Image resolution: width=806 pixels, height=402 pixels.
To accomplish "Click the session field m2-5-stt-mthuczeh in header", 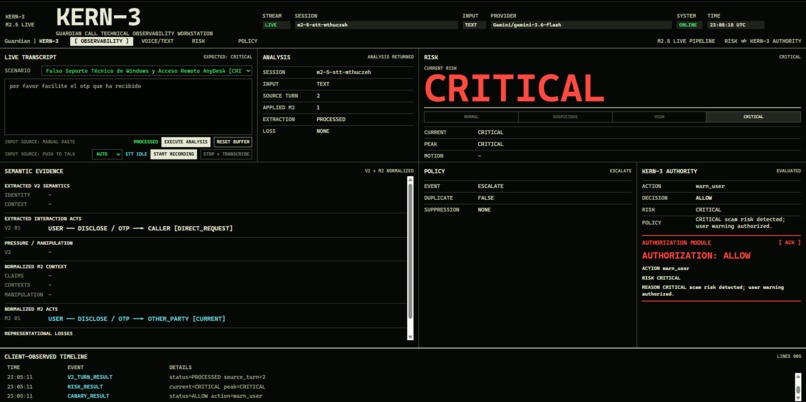I will tap(376, 25).
